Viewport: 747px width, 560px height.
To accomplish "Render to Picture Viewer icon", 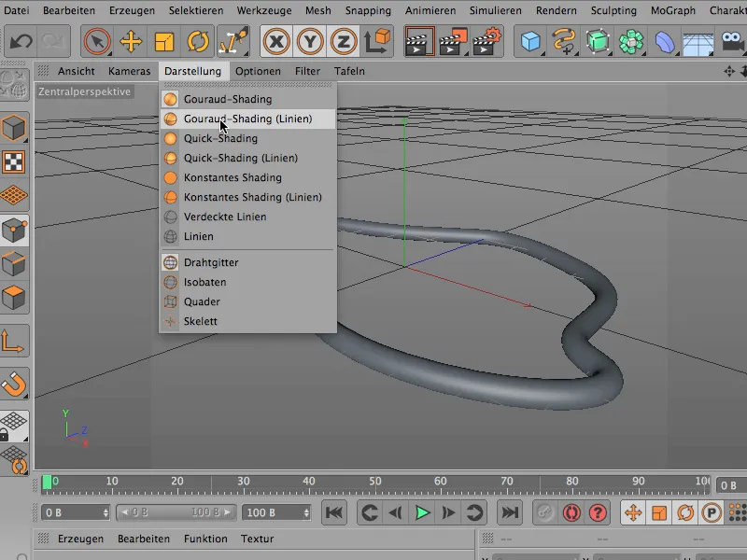I will coord(453,41).
